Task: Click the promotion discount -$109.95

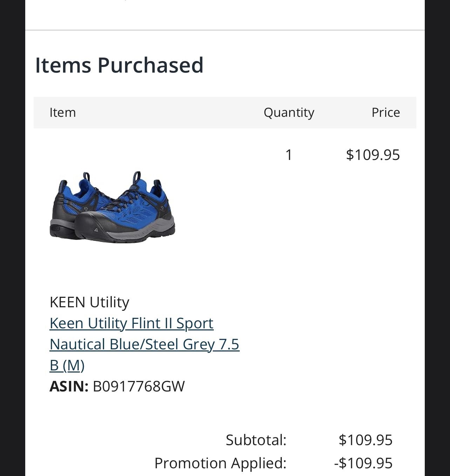Action: click(x=363, y=463)
